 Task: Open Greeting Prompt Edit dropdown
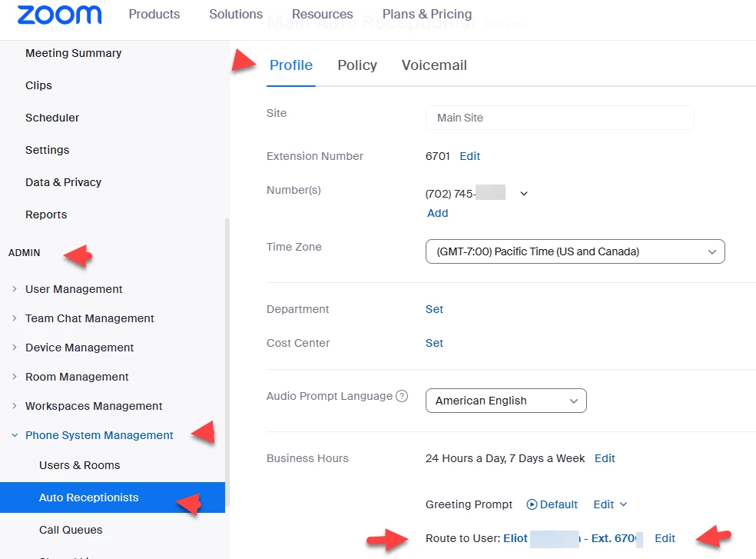610,504
